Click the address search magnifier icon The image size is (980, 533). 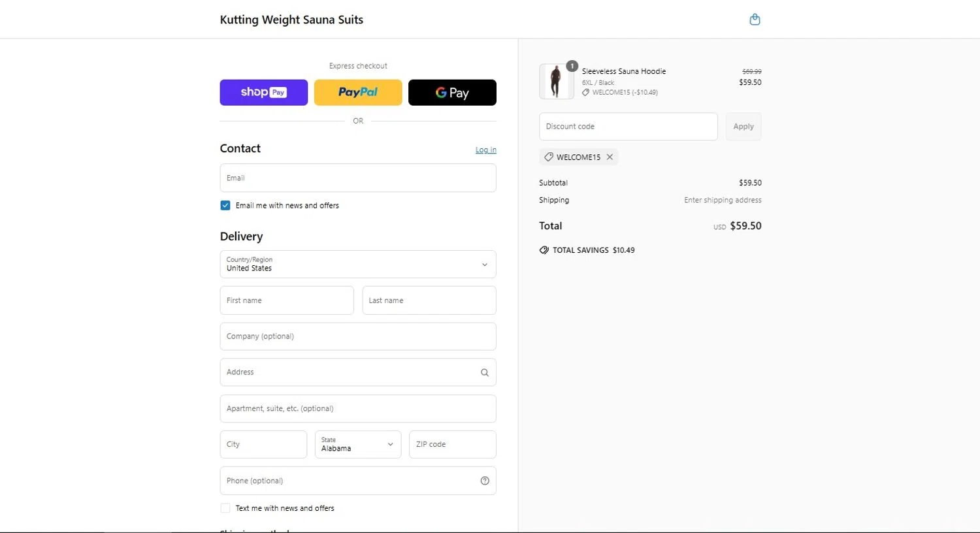coord(485,372)
